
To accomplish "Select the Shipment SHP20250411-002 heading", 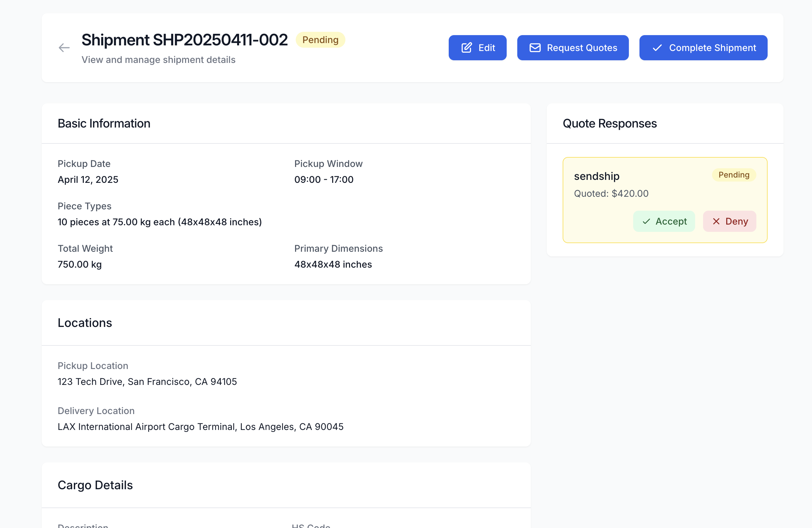I will click(x=184, y=40).
